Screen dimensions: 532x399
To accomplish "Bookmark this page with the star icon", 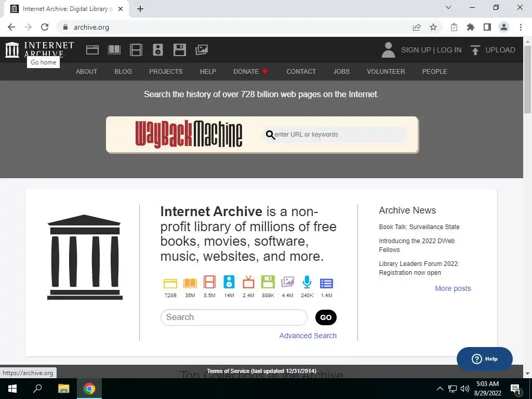I will (x=433, y=27).
